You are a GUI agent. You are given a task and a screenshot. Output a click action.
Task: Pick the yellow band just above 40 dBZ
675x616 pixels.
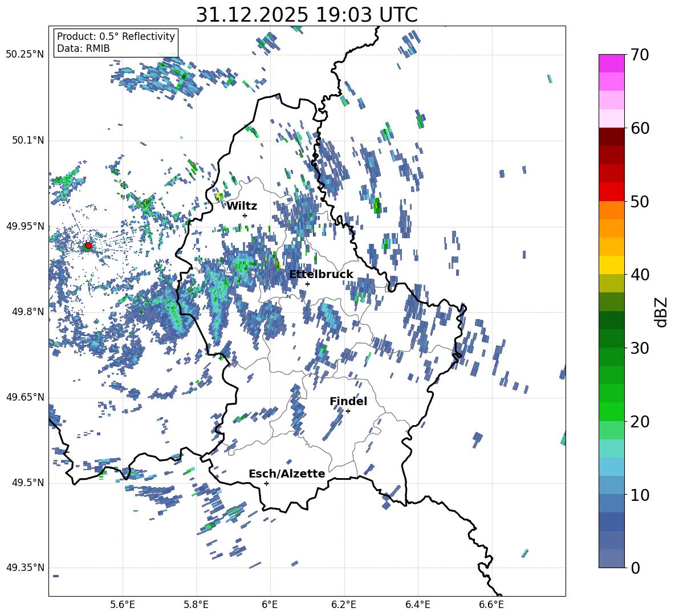click(x=612, y=265)
